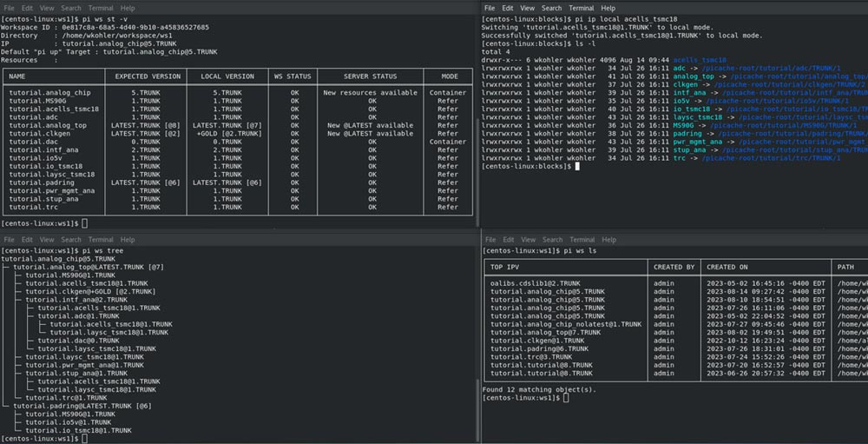Image resolution: width=868 pixels, height=444 pixels.
Task: Open File menu in 'pi ws tree' terminal
Action: point(9,240)
